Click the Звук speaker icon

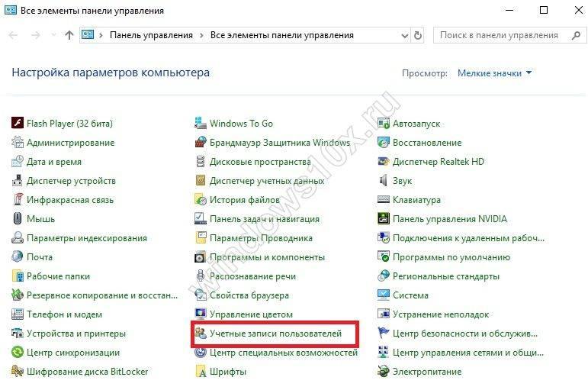point(384,181)
